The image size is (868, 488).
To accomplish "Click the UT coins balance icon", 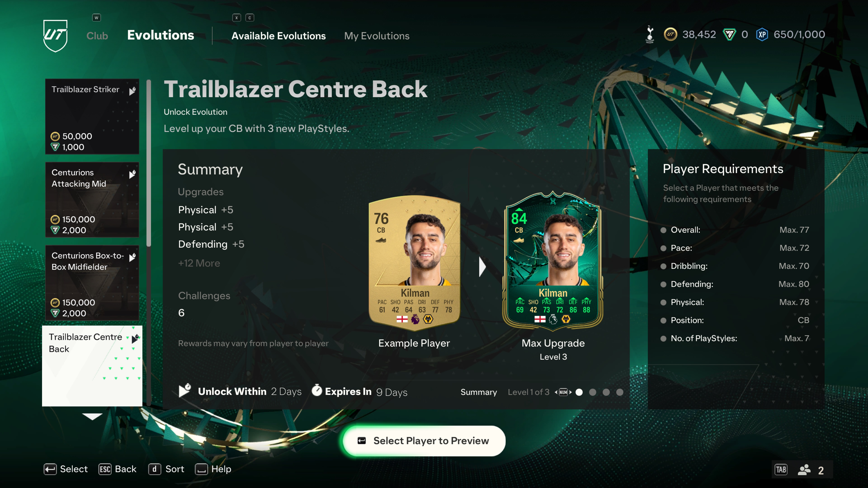I will pyautogui.click(x=670, y=34).
